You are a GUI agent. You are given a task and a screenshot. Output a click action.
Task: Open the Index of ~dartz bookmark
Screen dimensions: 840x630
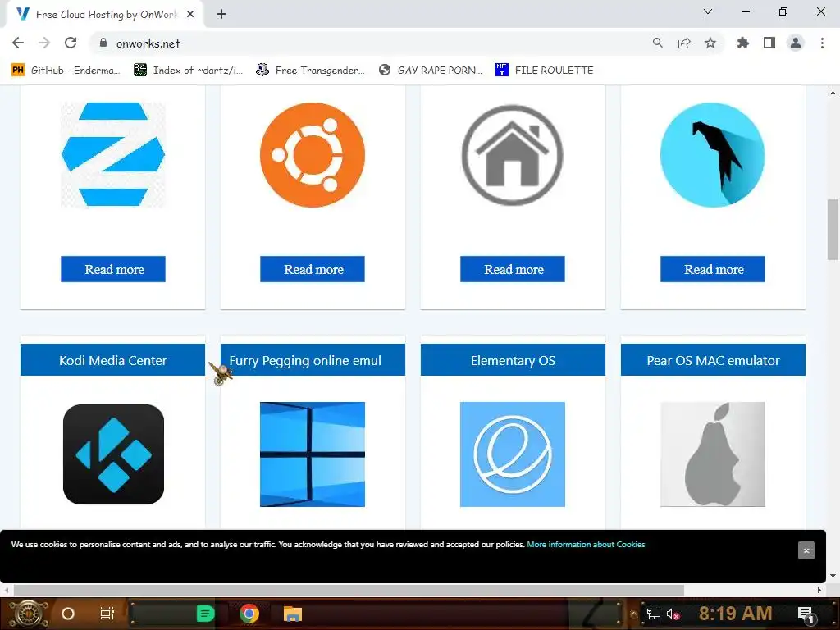coord(188,71)
